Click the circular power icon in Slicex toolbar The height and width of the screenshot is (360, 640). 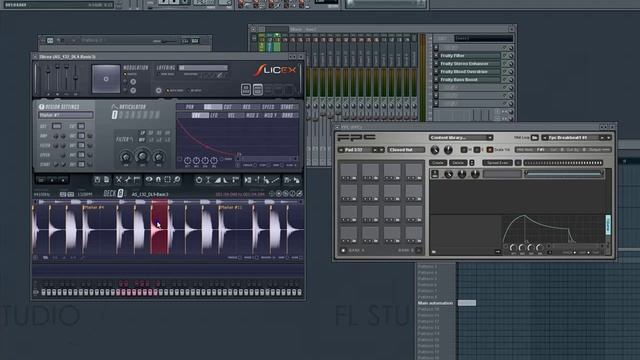(x=199, y=180)
